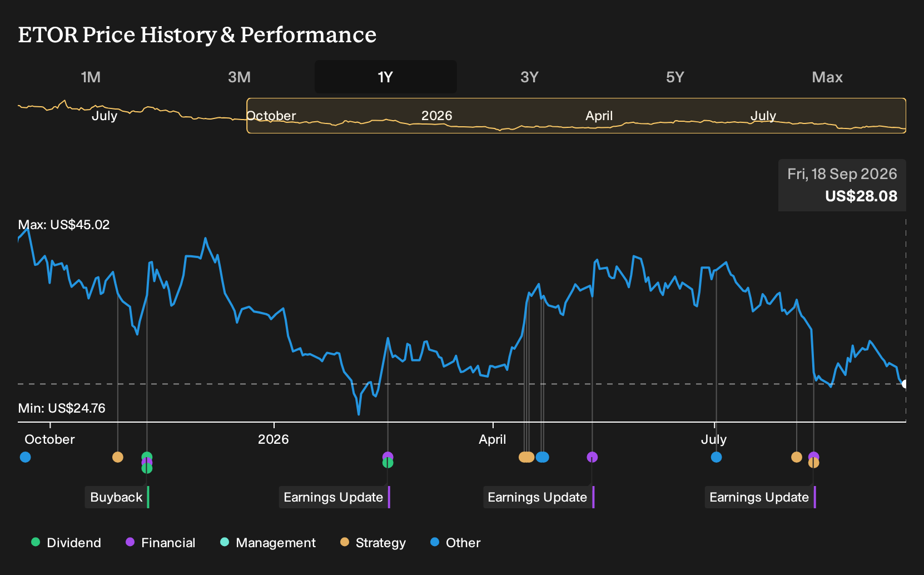924x575 pixels.
Task: Click the ETOR Price History & Performance heading
Action: (x=197, y=34)
